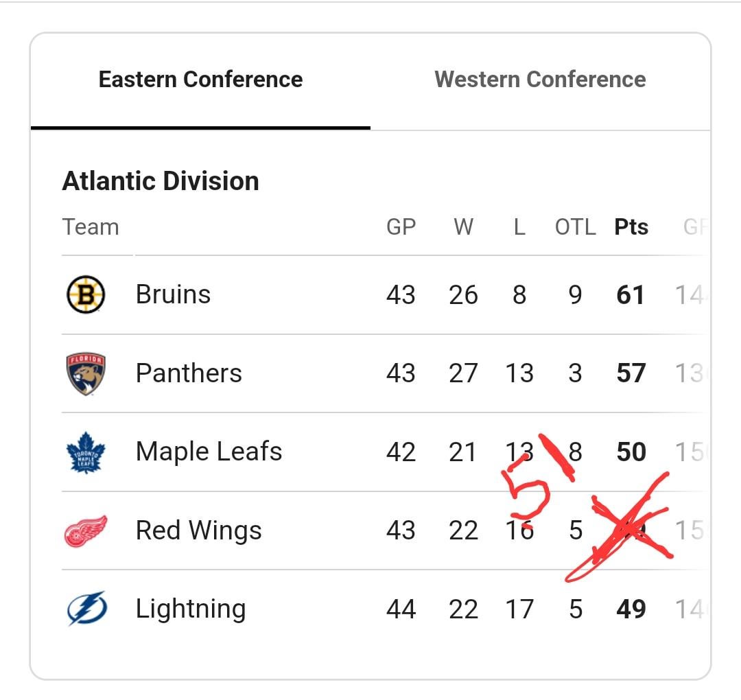Image resolution: width=741 pixels, height=700 pixels.
Task: Open the Panthers team link
Action: point(189,373)
